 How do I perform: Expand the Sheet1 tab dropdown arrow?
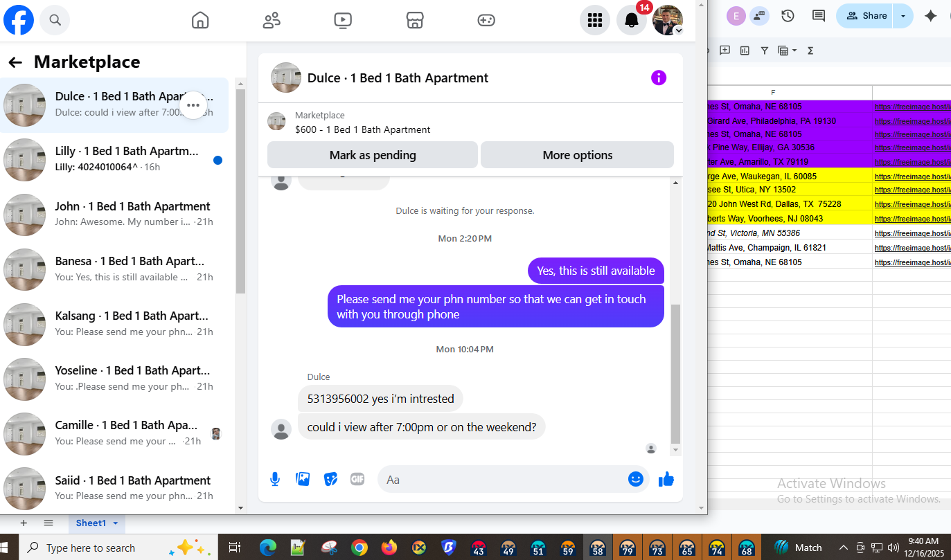pyautogui.click(x=116, y=523)
